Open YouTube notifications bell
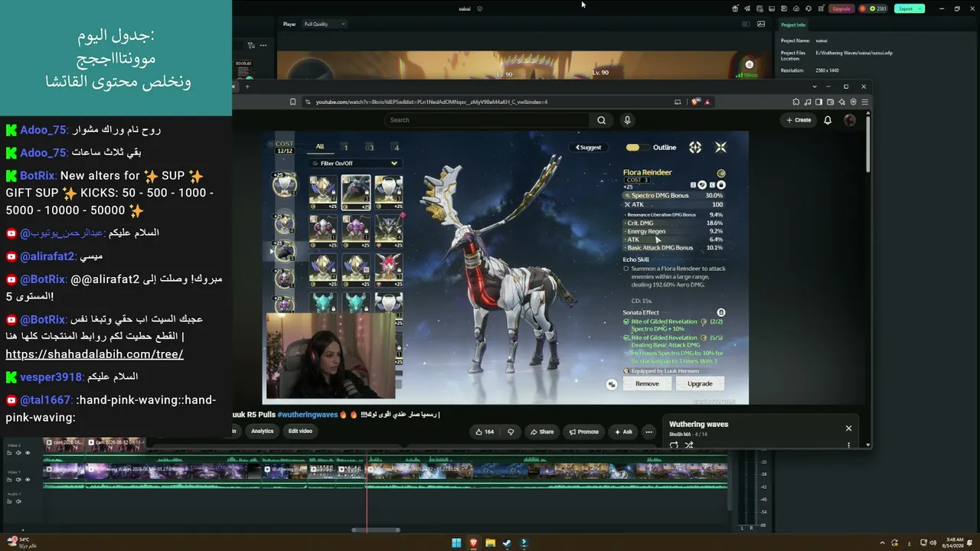Screen dimensions: 980x551 coord(828,120)
